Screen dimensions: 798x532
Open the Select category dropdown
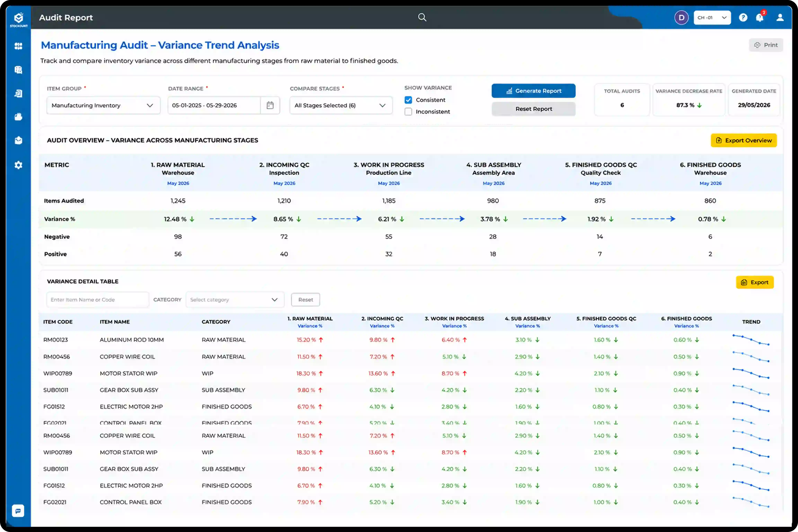click(x=235, y=300)
